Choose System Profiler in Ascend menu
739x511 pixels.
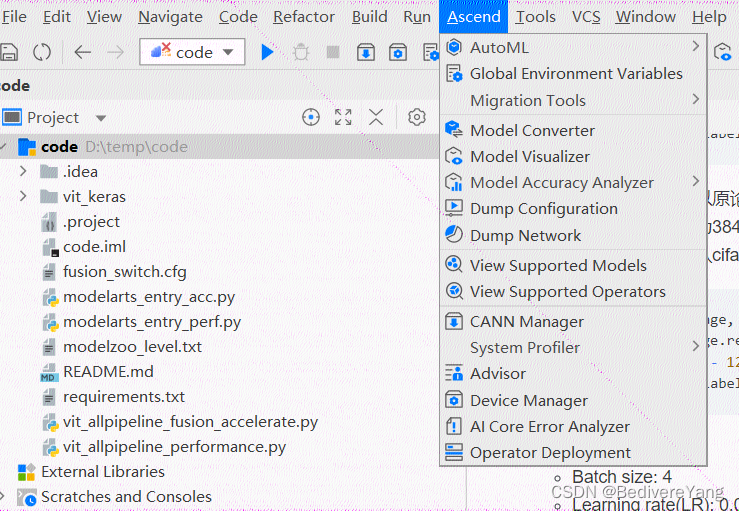(573, 347)
